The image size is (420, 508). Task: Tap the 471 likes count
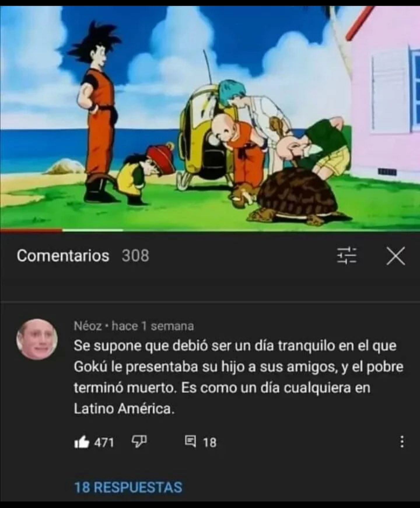pyautogui.click(x=104, y=443)
